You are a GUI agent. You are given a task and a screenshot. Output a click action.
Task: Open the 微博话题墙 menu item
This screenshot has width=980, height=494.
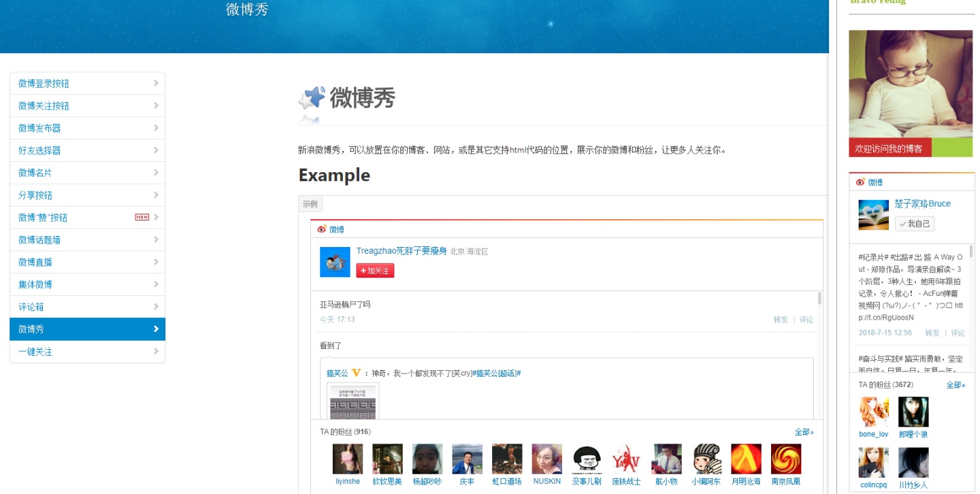[x=87, y=240]
